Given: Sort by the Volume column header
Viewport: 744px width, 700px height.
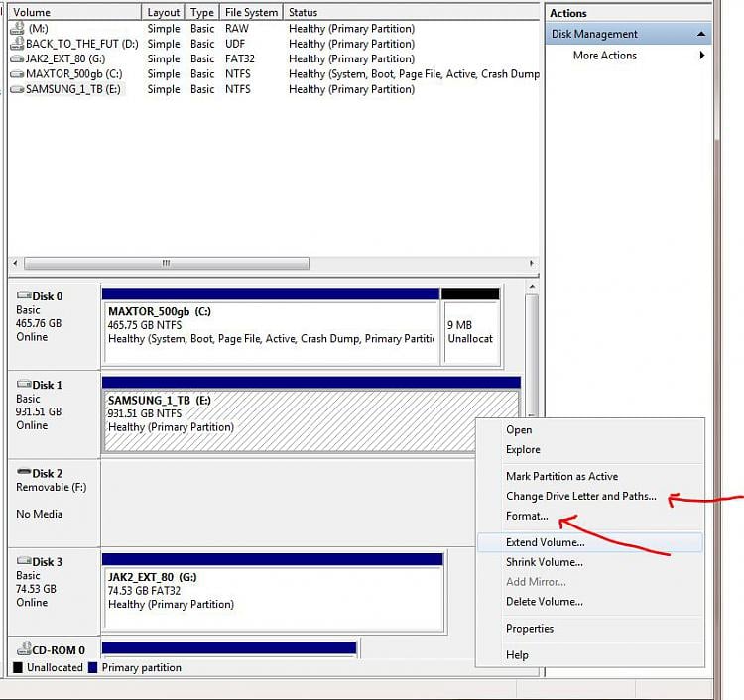Looking at the screenshot, I should [75, 12].
